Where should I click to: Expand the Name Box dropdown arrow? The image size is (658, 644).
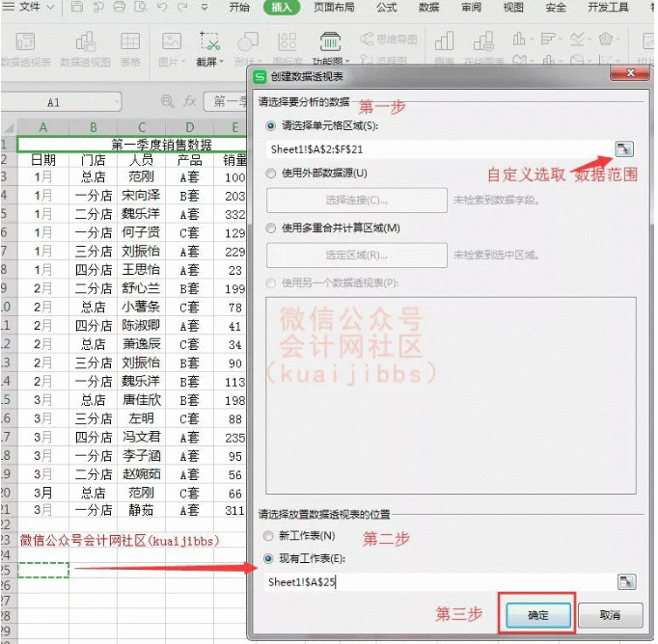(x=116, y=102)
